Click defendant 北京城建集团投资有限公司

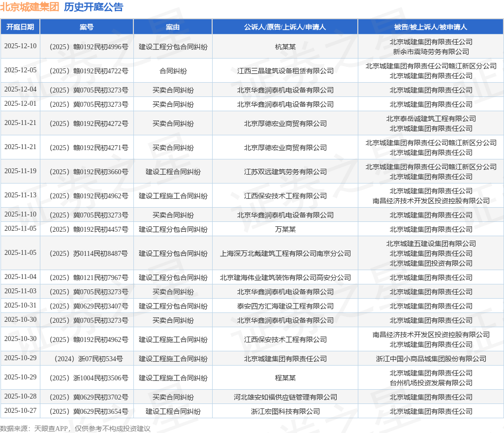tap(431, 263)
